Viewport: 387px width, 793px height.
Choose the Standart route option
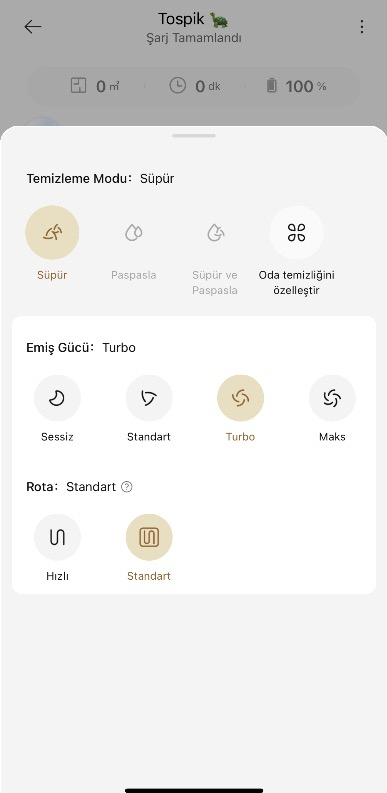coord(149,537)
